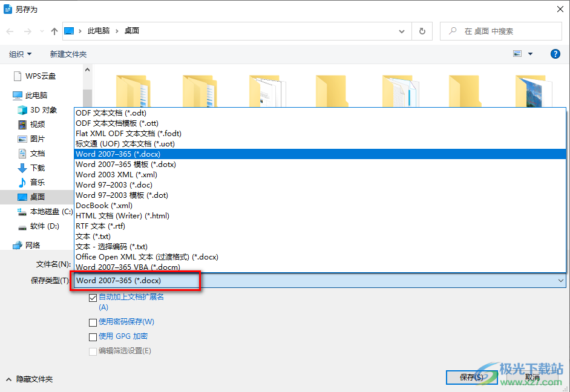
Task: Uncheck 自动加上文档扩展名
Action: tap(93, 297)
